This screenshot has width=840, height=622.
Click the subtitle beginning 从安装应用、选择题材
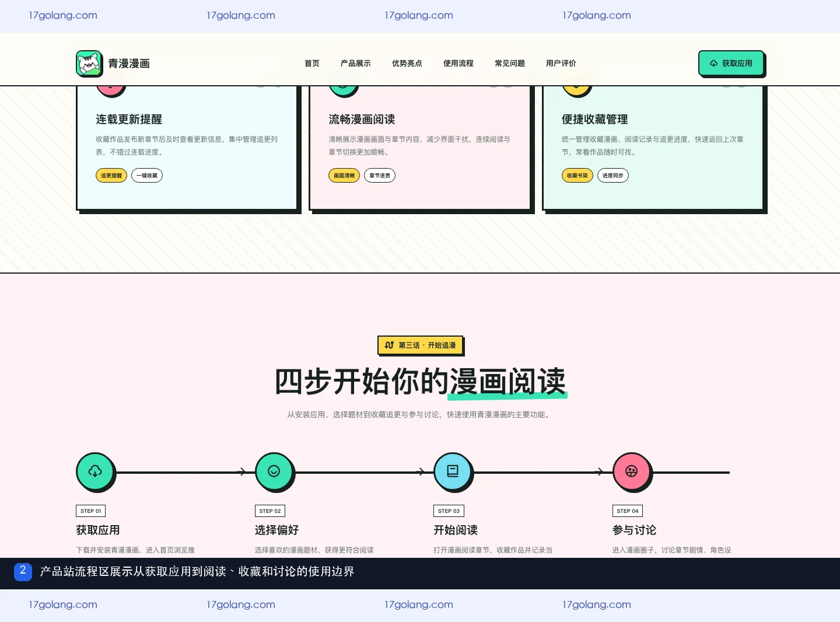[420, 415]
